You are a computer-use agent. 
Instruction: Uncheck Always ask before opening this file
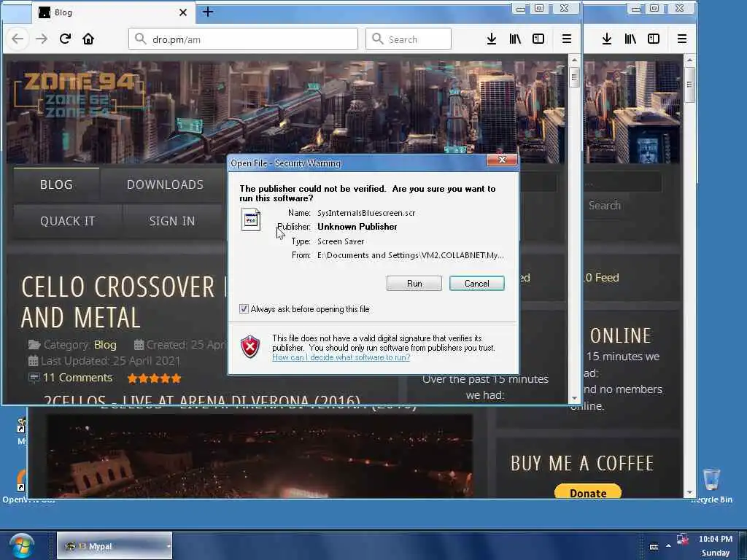[x=244, y=309]
